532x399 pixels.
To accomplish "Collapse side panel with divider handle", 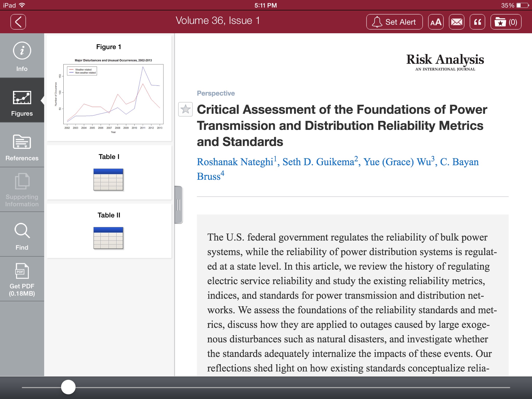I will coord(178,205).
